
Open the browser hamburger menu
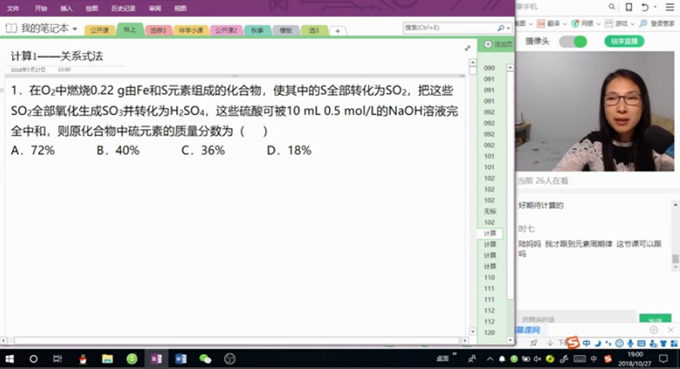coord(670,7)
